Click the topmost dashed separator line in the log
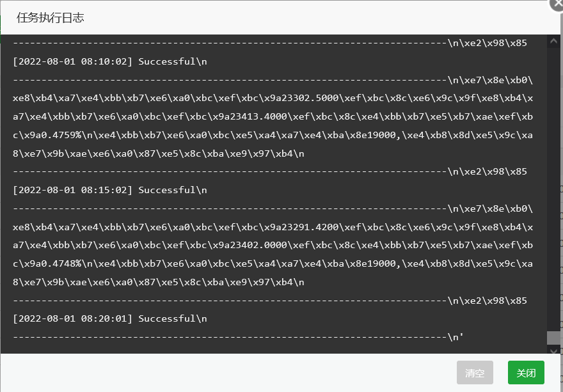The width and height of the screenshot is (563, 392). pos(270,43)
